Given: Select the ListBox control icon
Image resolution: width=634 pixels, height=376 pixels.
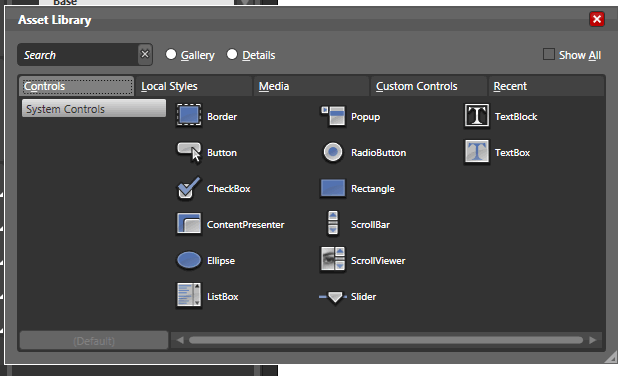Looking at the screenshot, I should tap(189, 296).
